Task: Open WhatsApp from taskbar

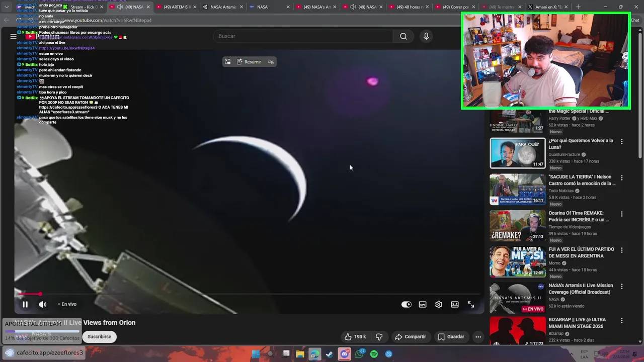Action: click(359, 354)
